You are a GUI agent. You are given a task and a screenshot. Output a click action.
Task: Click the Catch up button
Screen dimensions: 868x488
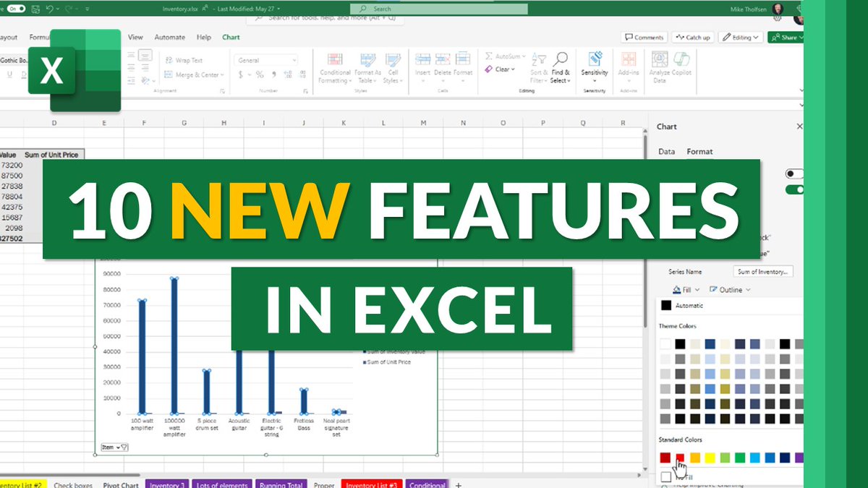(692, 37)
